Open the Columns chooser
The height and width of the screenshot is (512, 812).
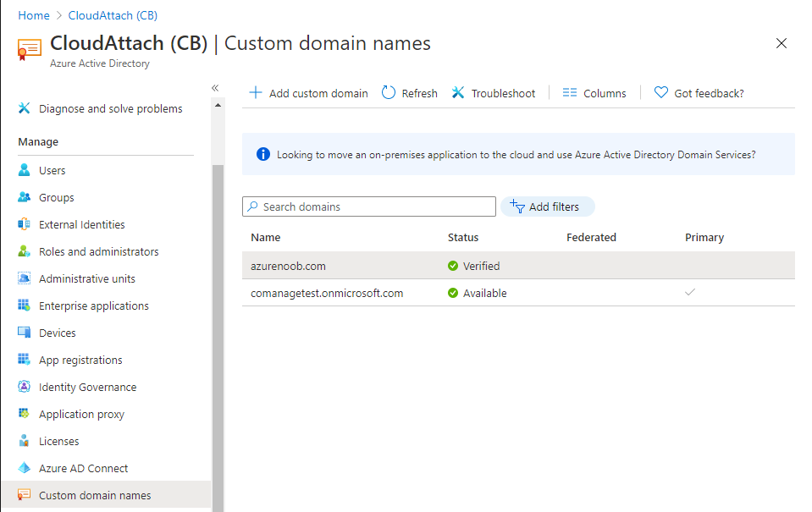click(x=594, y=93)
